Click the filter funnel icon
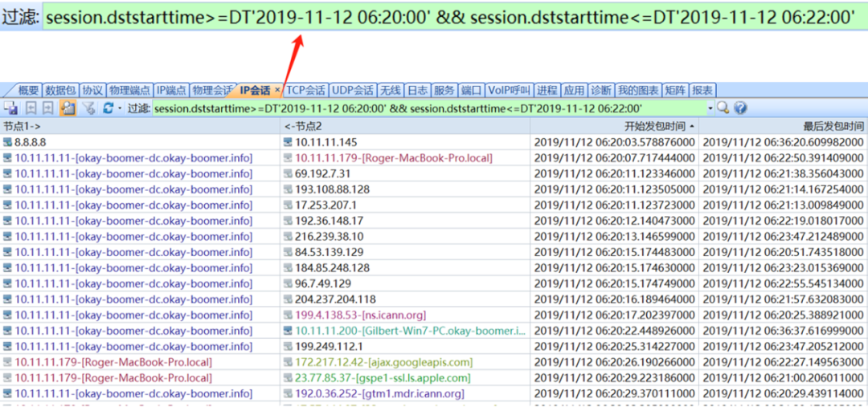Image resolution: width=868 pixels, height=407 pixels. click(x=88, y=108)
